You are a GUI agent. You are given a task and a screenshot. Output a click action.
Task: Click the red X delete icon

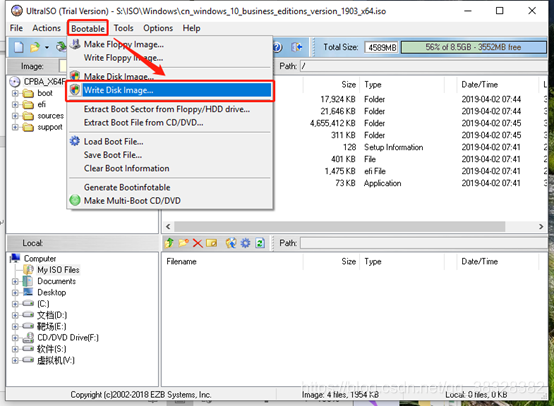coord(198,243)
